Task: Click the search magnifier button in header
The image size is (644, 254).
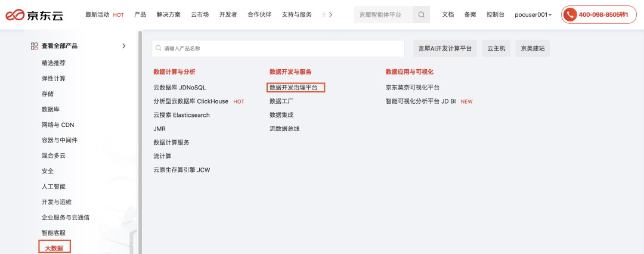Action: [422, 15]
